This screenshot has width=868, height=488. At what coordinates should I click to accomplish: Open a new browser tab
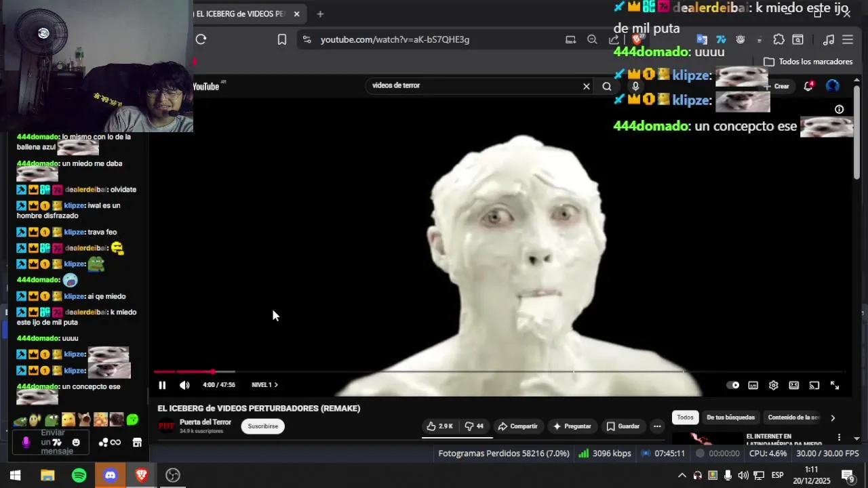coord(320,14)
